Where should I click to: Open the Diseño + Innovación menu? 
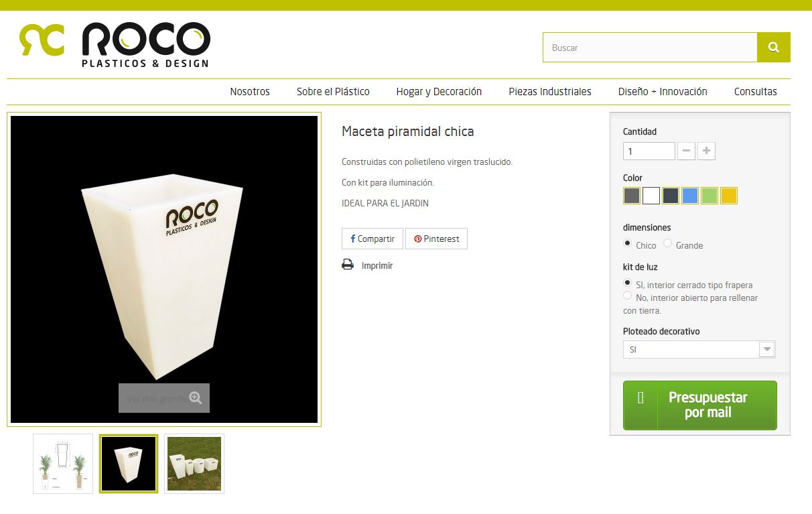coord(663,92)
